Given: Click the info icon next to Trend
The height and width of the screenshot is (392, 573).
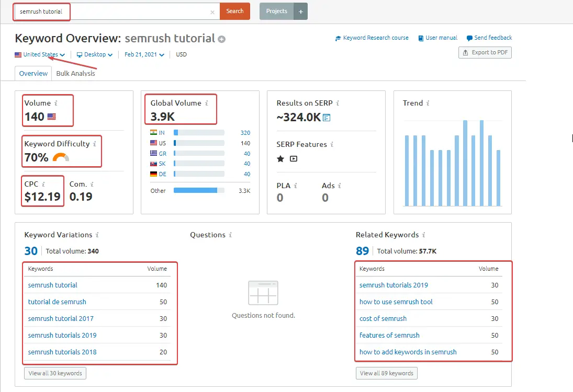Looking at the screenshot, I should click(x=428, y=103).
